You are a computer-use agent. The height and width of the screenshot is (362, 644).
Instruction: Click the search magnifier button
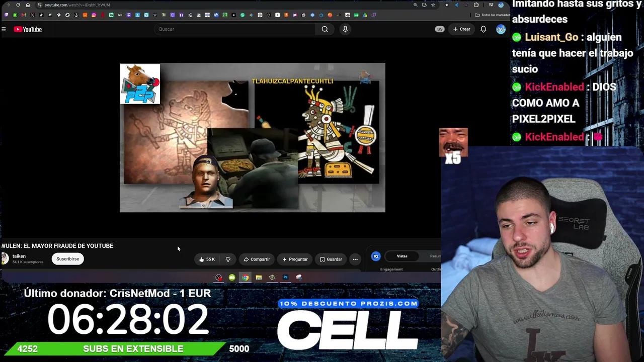click(x=325, y=29)
